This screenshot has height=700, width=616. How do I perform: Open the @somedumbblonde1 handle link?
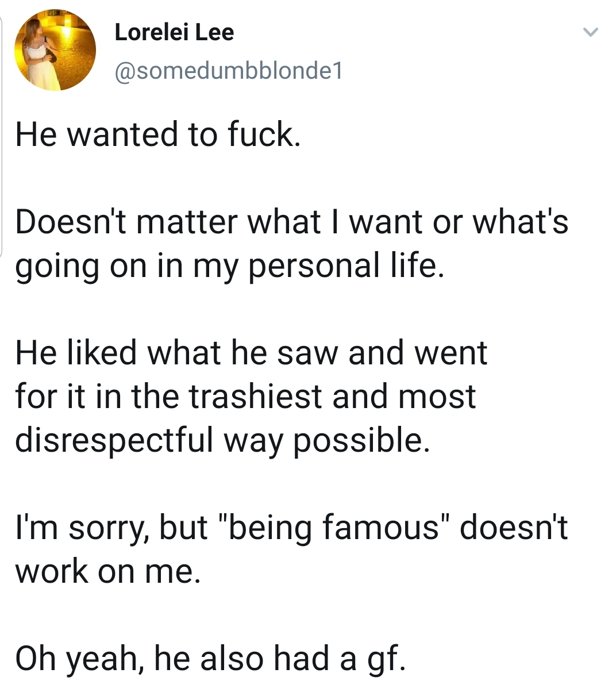[229, 71]
